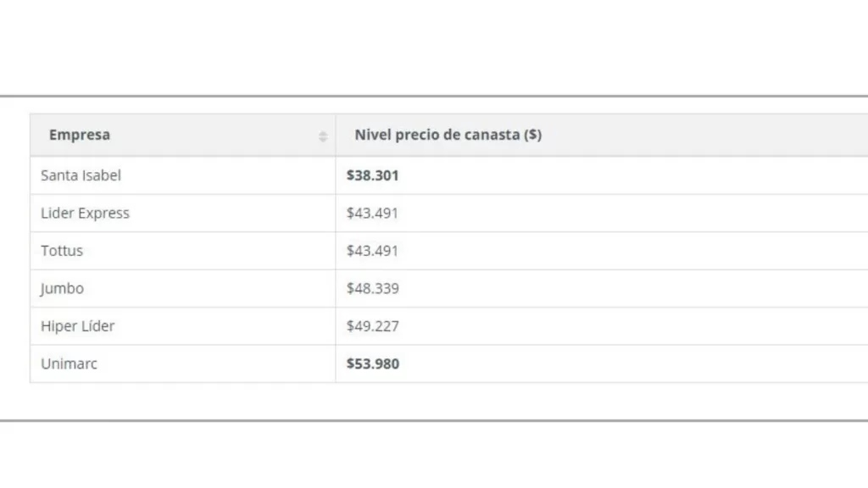Select the price in the Lider Express row
868x488 pixels.
[372, 213]
